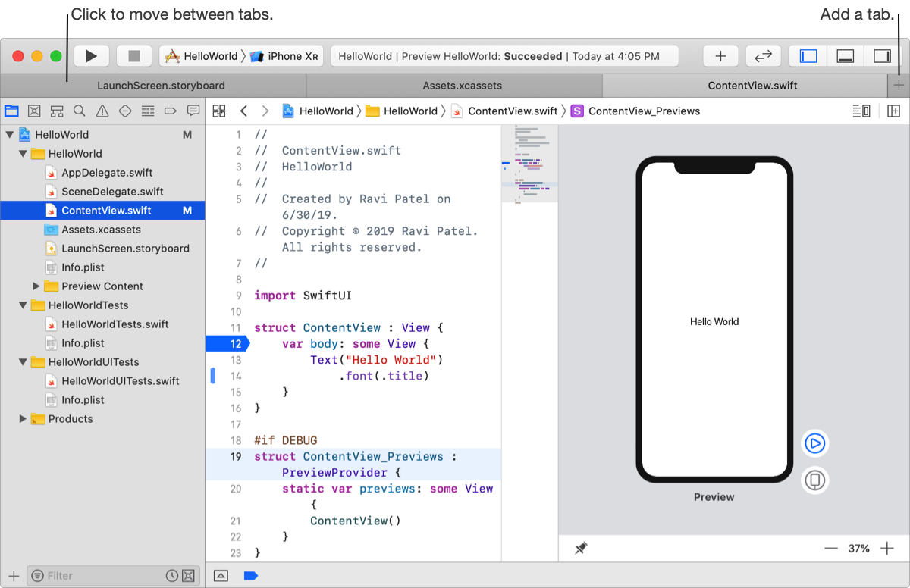Pin the preview with the pin icon

(x=581, y=548)
